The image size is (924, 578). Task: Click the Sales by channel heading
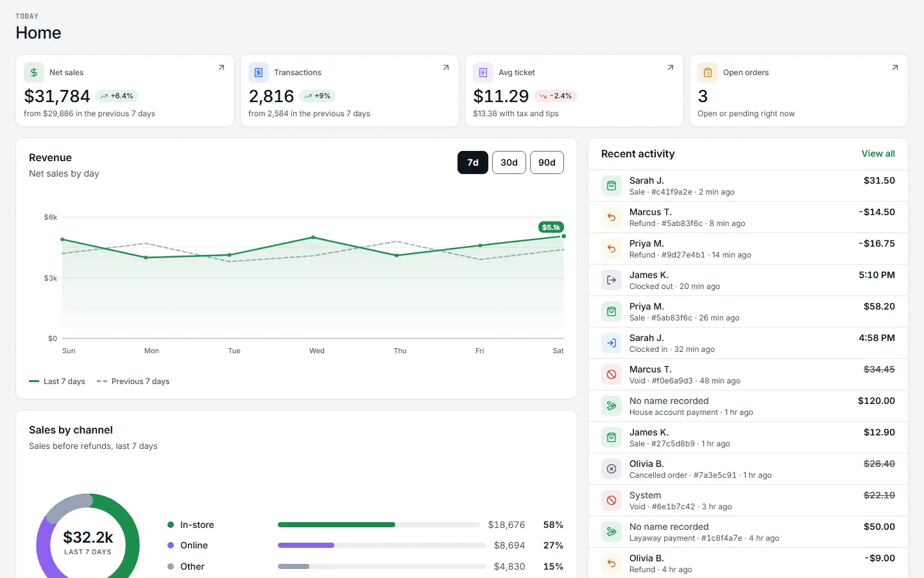71,430
